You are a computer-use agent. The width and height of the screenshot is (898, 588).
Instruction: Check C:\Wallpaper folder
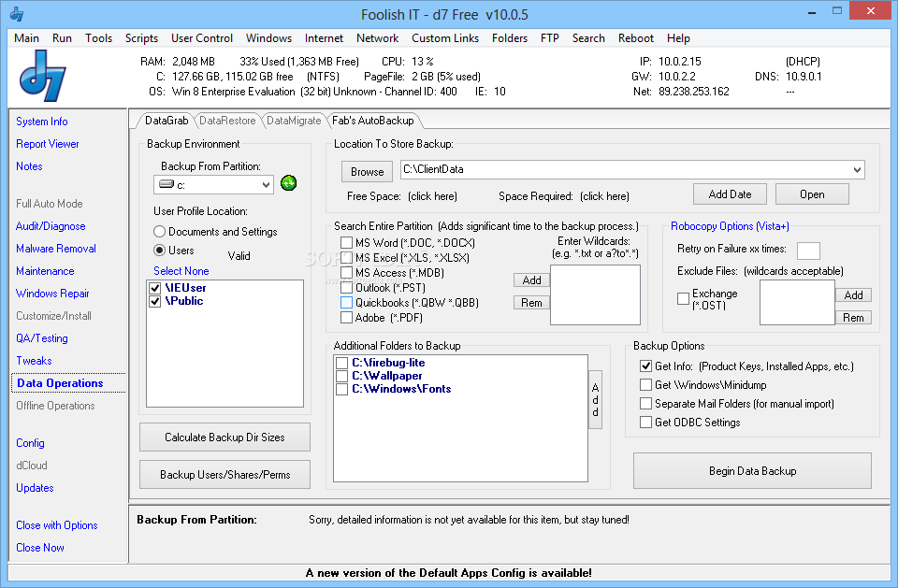[342, 376]
